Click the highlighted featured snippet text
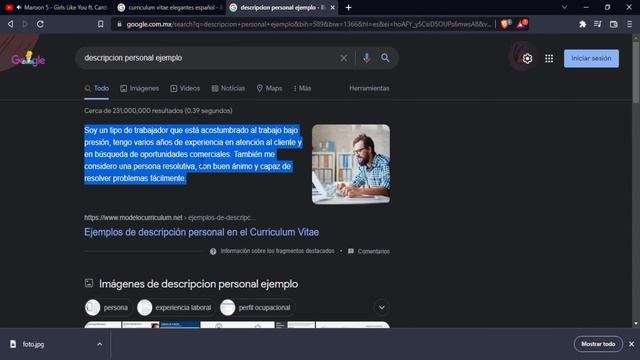Screen dimensions: 640x360 [x=193, y=154]
